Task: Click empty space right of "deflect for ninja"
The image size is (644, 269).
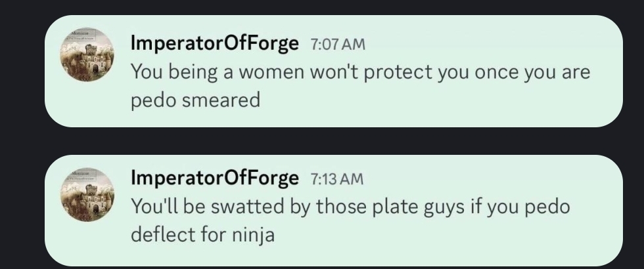Action: [427, 234]
